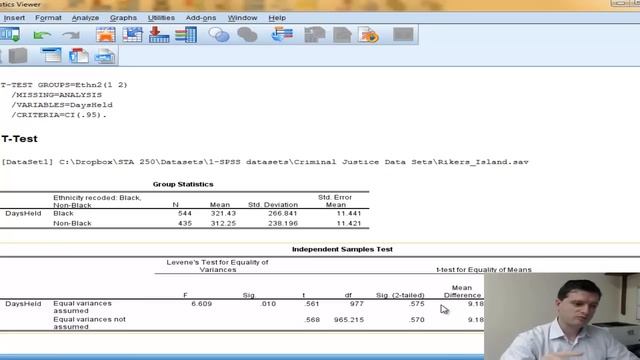Click the Rikers_Island.sav dataset path line
This screenshot has height=360, width=640.
coord(265,162)
